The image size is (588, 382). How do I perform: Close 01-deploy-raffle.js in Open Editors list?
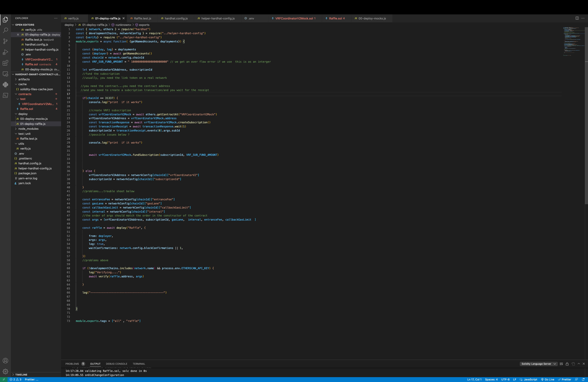coord(18,35)
